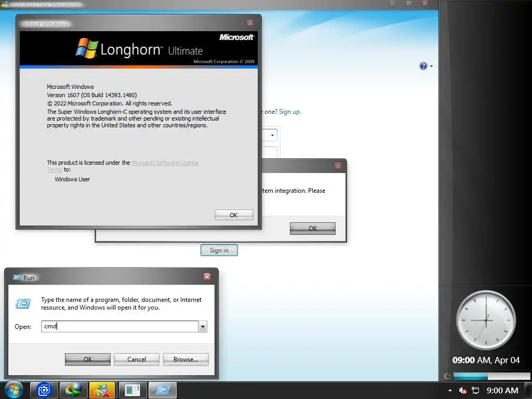Image resolution: width=532 pixels, height=399 pixels.
Task: Open the Messenger help question-mark icon
Action: [423, 66]
